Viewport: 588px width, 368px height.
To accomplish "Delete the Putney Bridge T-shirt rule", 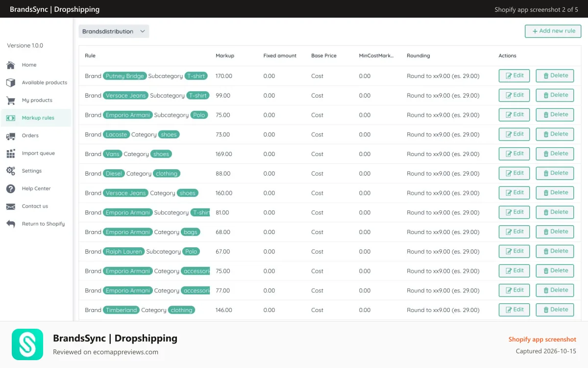I will pyautogui.click(x=555, y=76).
